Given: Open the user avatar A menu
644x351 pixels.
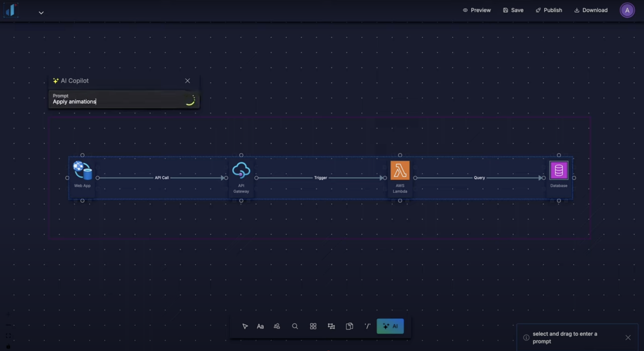Looking at the screenshot, I should [627, 10].
